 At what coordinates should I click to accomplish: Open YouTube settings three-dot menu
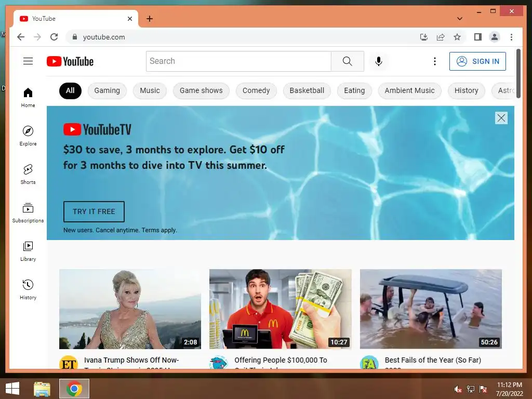pyautogui.click(x=435, y=61)
